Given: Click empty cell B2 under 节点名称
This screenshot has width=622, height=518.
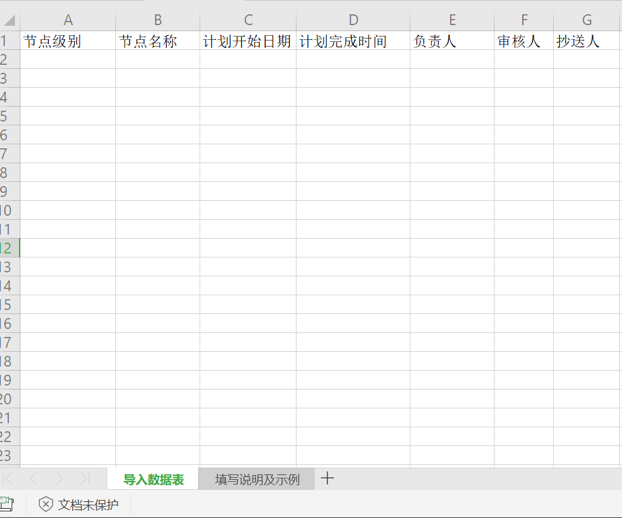Looking at the screenshot, I should pyautogui.click(x=158, y=59).
